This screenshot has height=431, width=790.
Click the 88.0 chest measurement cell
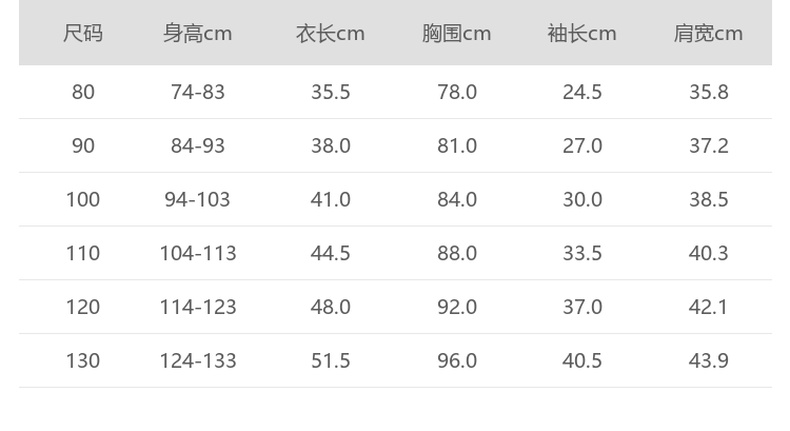457,254
